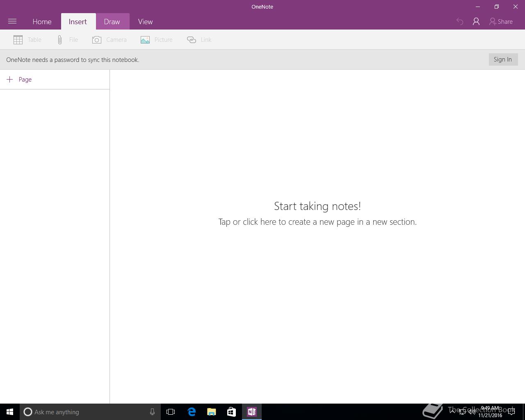Select OneNote taskbar icon

click(x=252, y=412)
